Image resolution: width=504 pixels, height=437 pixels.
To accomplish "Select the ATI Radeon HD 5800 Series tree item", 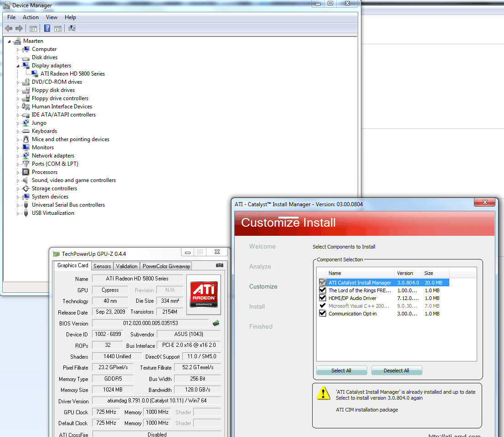I will click(72, 74).
